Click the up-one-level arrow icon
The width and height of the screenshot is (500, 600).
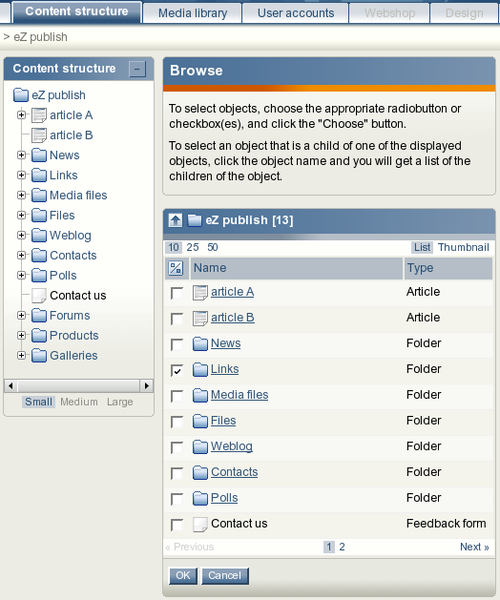point(175,220)
